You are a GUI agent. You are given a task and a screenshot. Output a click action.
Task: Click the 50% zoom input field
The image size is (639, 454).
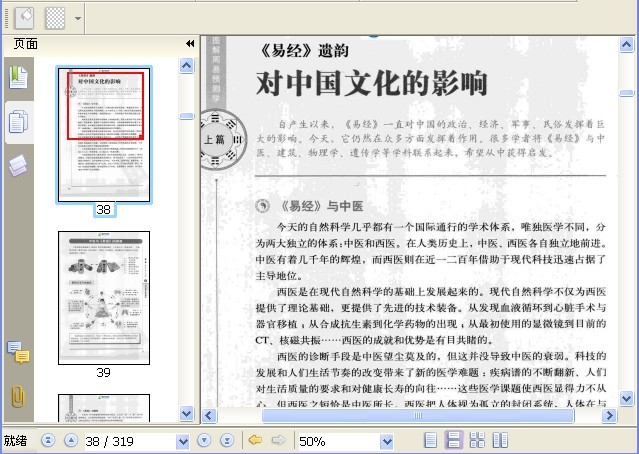coord(339,441)
